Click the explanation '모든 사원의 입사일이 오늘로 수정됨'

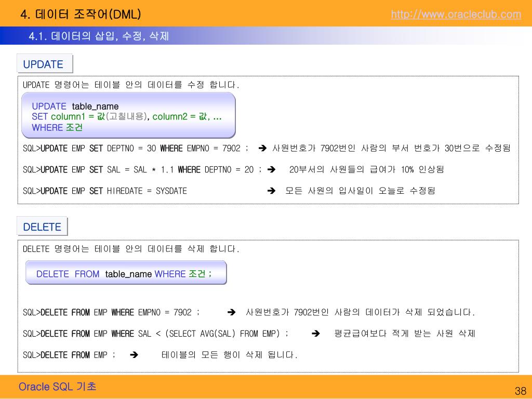pos(360,190)
